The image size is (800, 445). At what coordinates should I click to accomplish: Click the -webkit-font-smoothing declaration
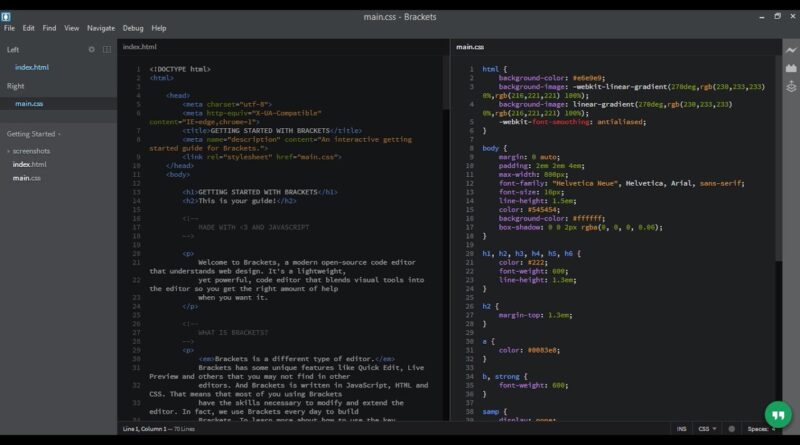point(572,122)
